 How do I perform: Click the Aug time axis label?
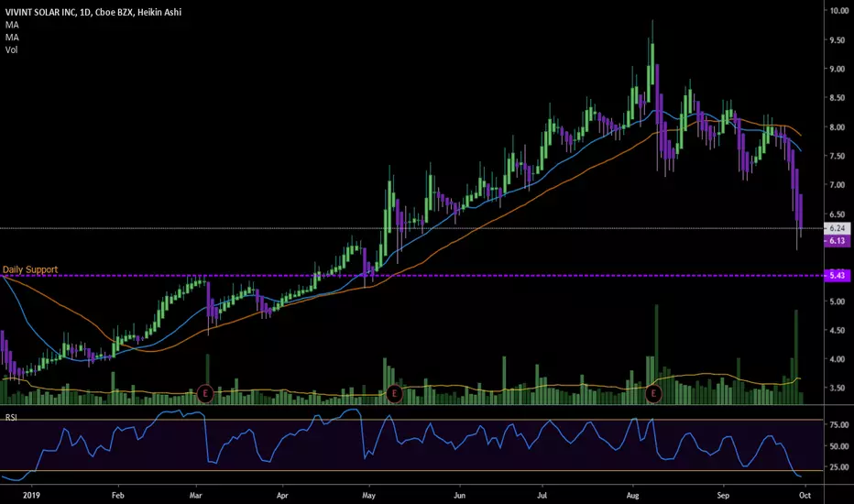[x=632, y=495]
